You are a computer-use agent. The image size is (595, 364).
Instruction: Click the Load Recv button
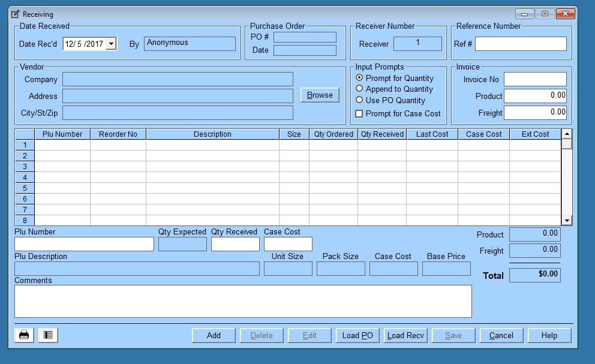(405, 336)
